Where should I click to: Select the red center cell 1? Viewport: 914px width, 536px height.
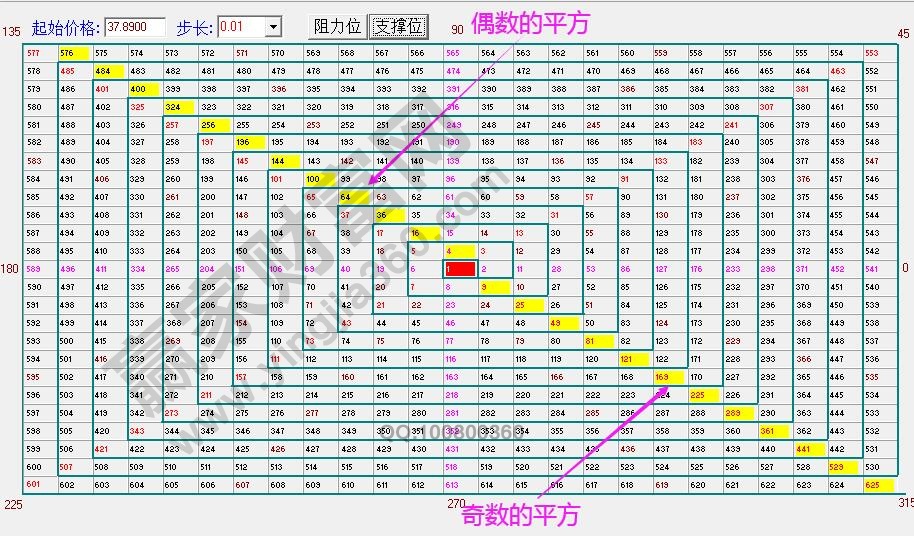tap(459, 269)
